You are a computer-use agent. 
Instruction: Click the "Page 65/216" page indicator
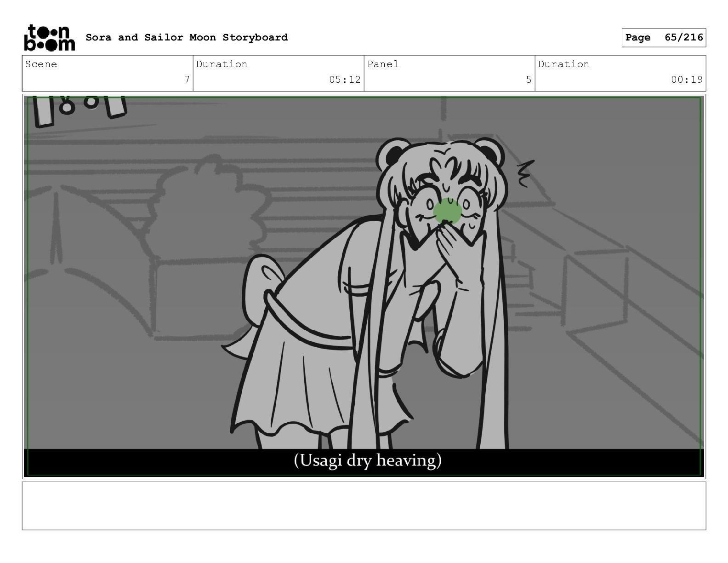[x=664, y=38]
